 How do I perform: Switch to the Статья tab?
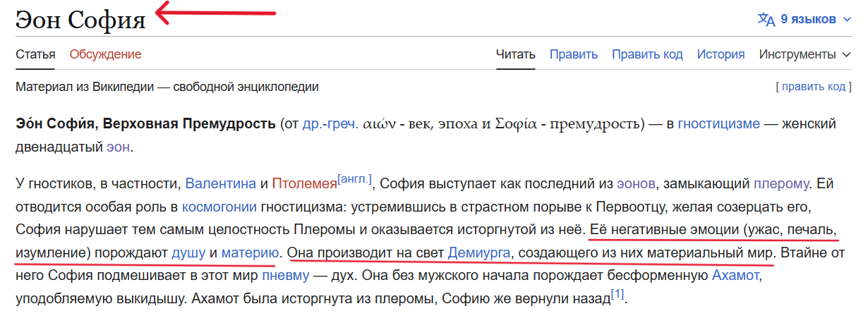[x=35, y=54]
